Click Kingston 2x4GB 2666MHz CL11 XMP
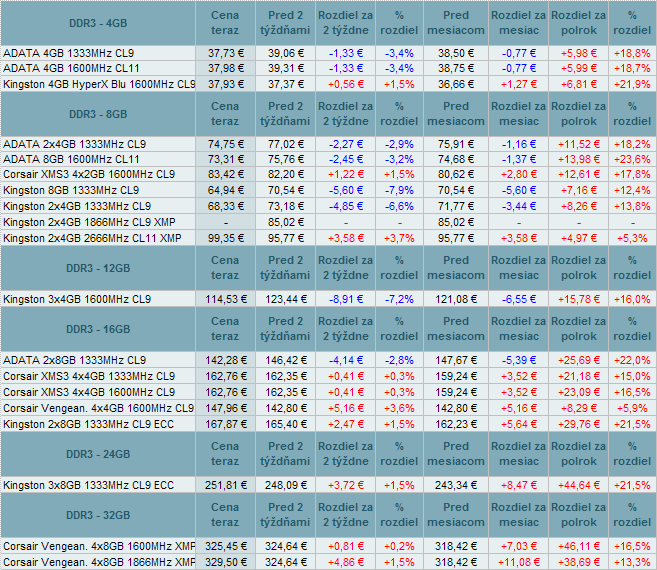This screenshot has width=657, height=570. (92, 238)
